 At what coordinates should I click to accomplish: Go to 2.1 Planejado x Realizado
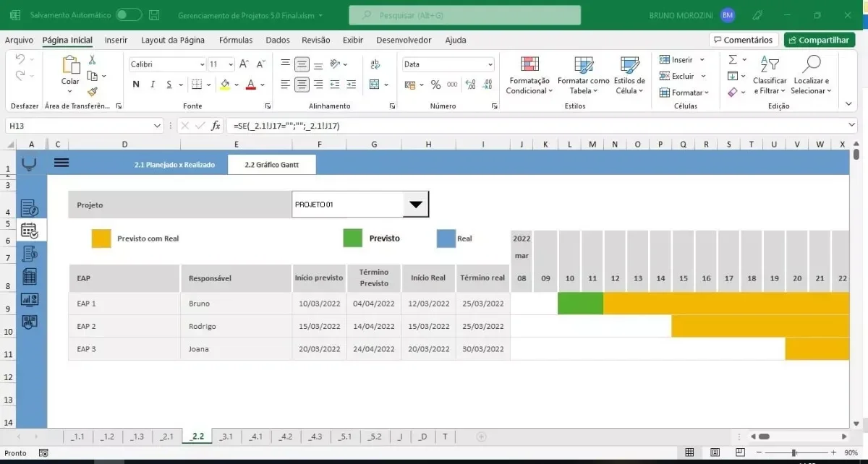(x=174, y=165)
